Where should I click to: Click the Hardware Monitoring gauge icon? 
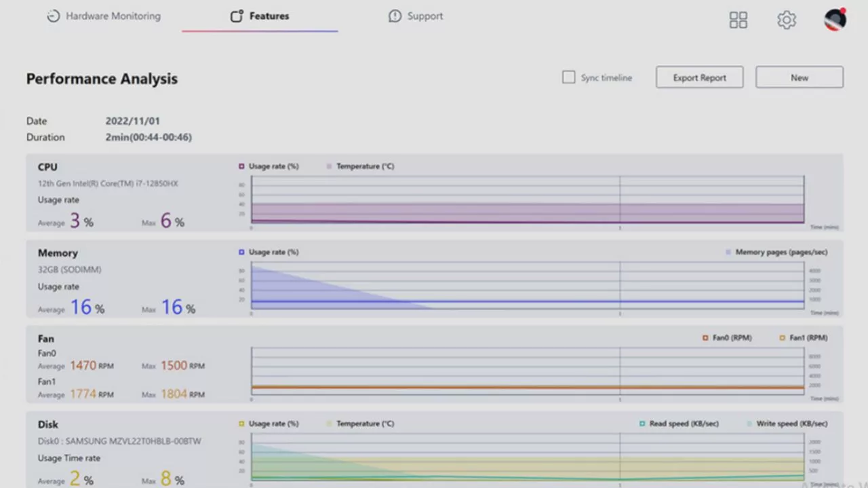coord(53,16)
